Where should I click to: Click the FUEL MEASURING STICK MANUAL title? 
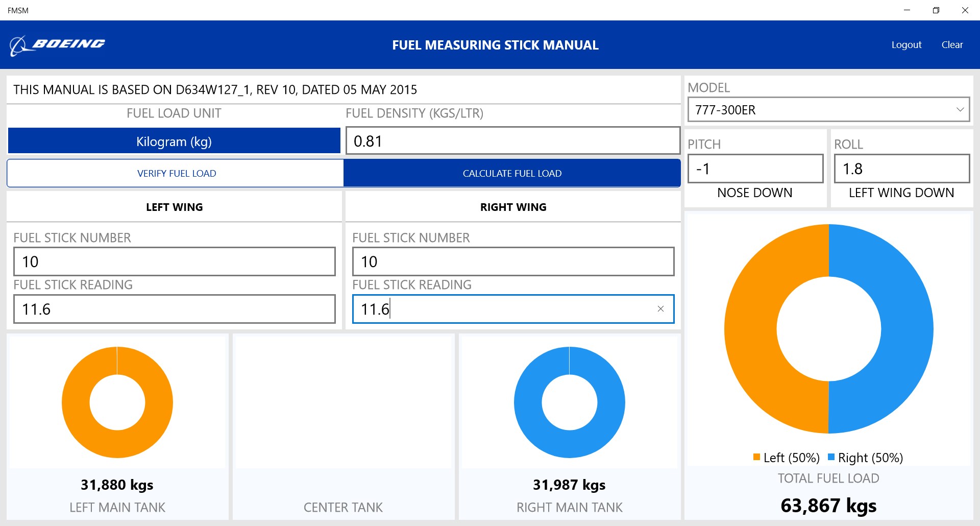point(495,45)
